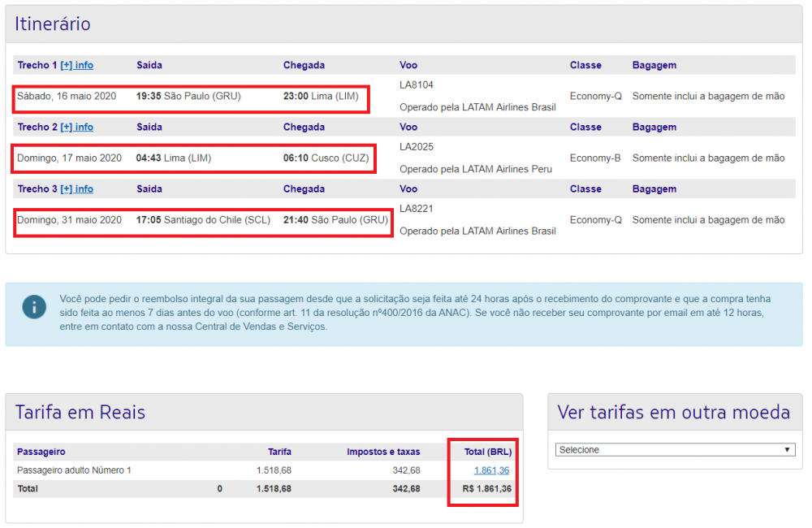
Task: Expand Trecho 2 [+] info link
Action: click(x=76, y=127)
